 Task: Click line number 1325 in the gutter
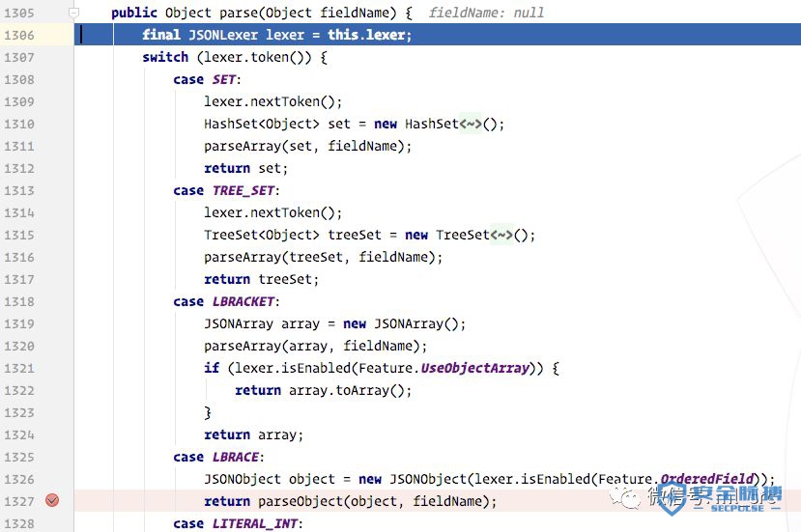19,458
